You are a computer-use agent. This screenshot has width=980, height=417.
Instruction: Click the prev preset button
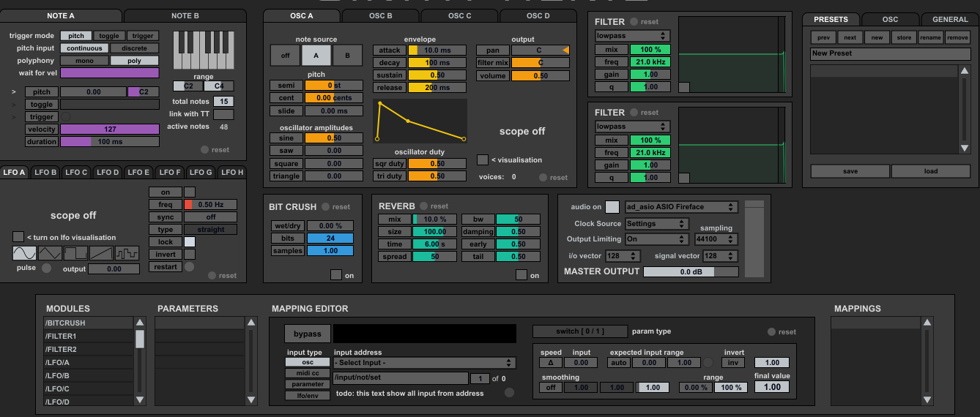tap(823, 37)
